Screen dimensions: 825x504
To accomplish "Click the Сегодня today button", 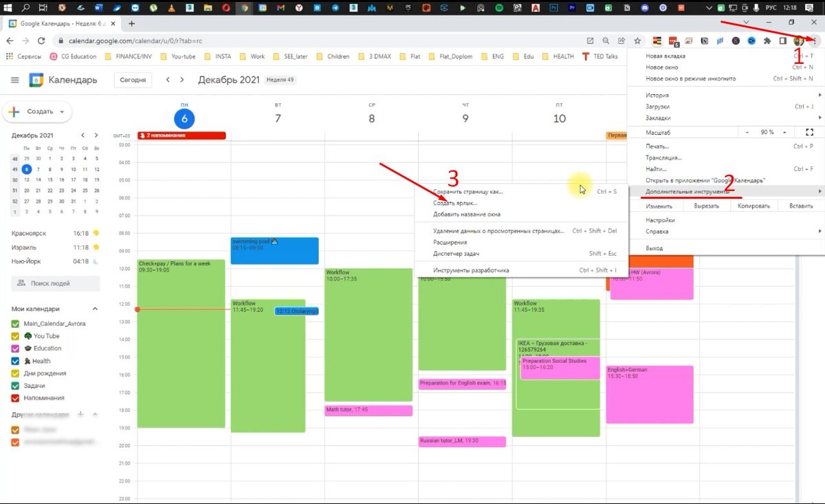I will pyautogui.click(x=133, y=80).
